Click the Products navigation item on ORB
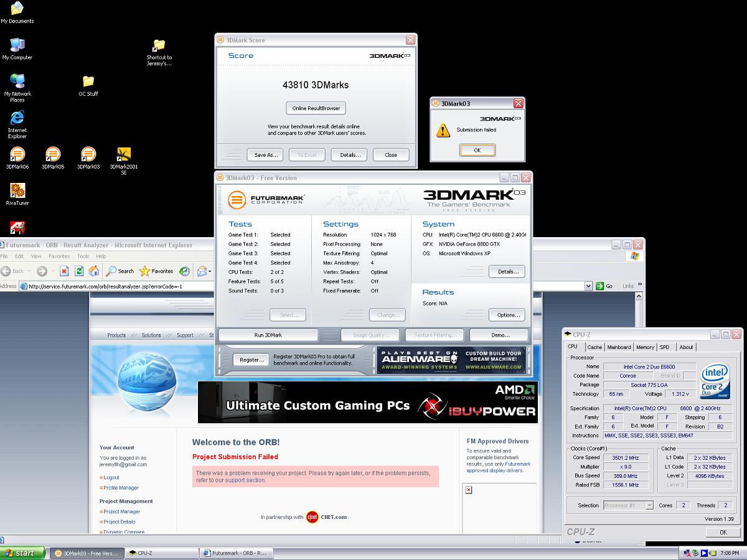The width and height of the screenshot is (747, 560). coord(116,335)
